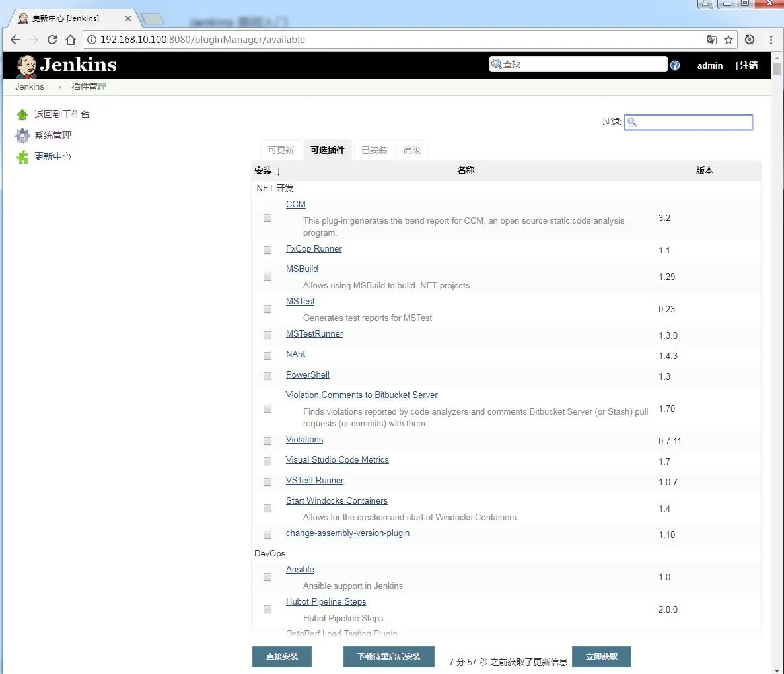Open the CCM plugin link
784x674 pixels.
click(x=295, y=205)
